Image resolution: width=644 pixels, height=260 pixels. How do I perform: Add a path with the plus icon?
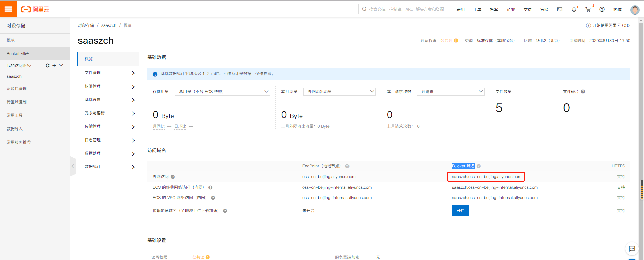coord(54,66)
